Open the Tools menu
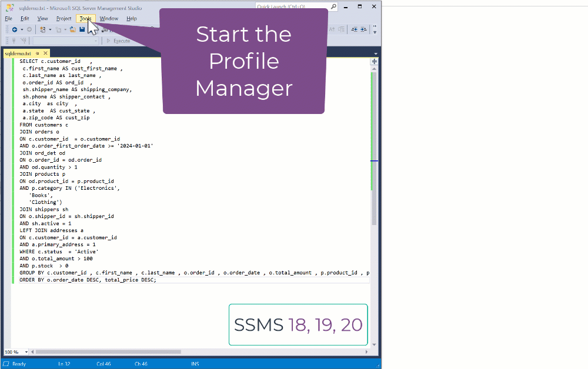This screenshot has width=588, height=369. (86, 18)
